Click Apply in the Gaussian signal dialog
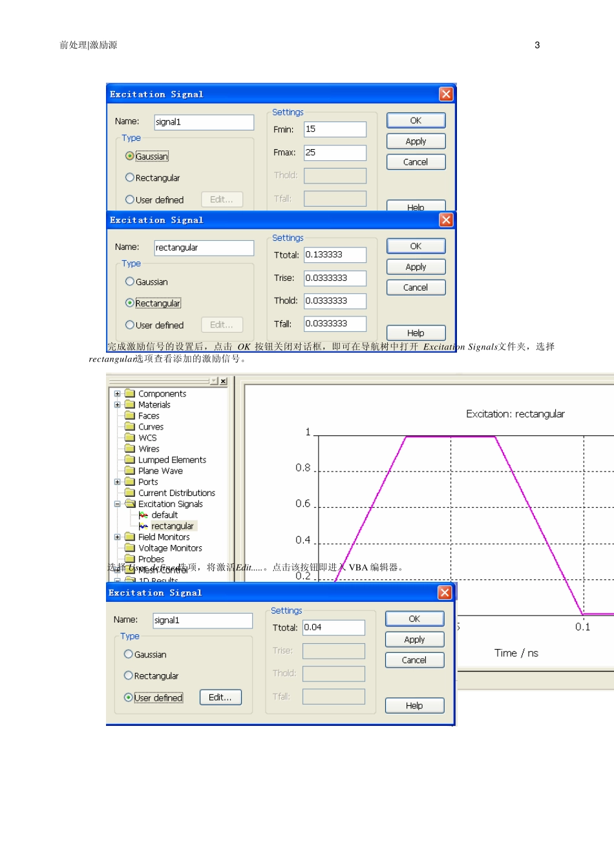Screen dimensions: 614x868 (x=416, y=141)
